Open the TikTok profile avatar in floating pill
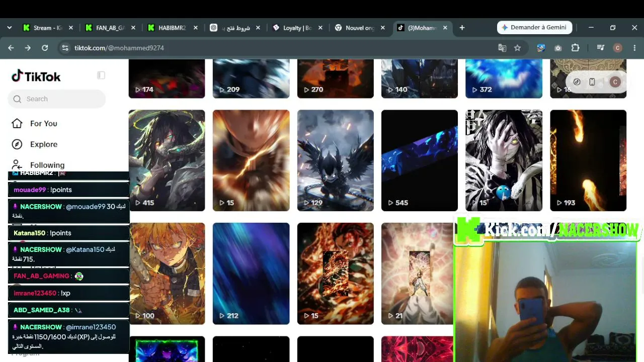The image size is (644, 362). [615, 82]
